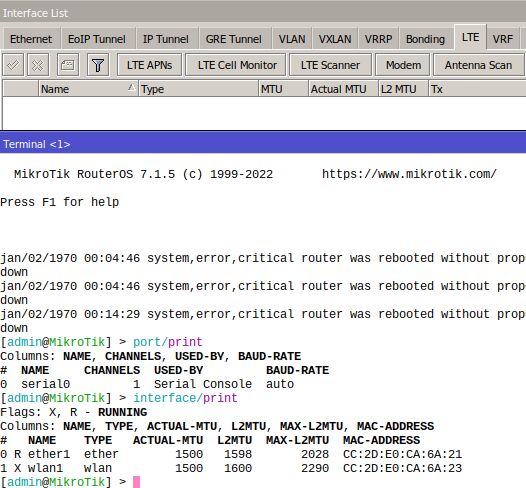526x488 pixels.
Task: Launch the LTE Scanner button
Action: tap(330, 65)
